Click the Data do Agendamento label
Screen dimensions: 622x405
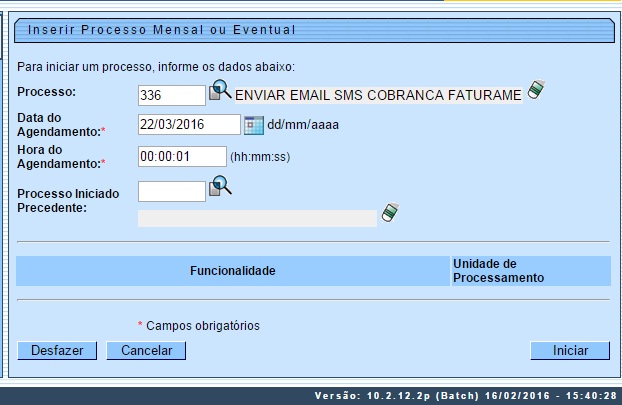(60, 125)
